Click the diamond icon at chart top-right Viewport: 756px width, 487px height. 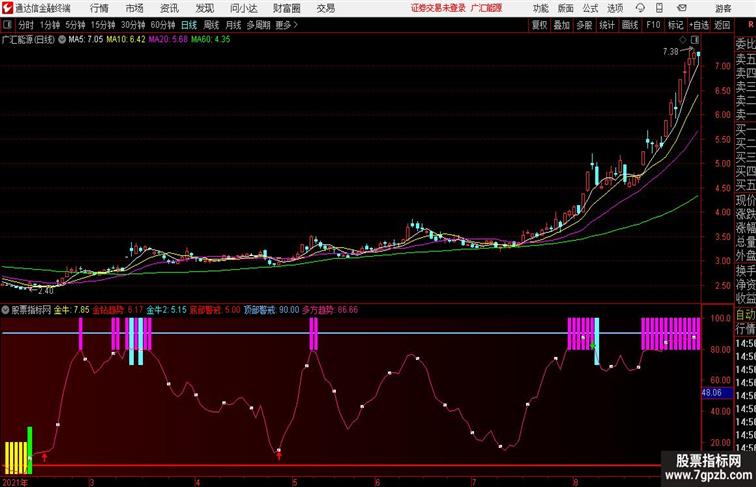pos(683,40)
